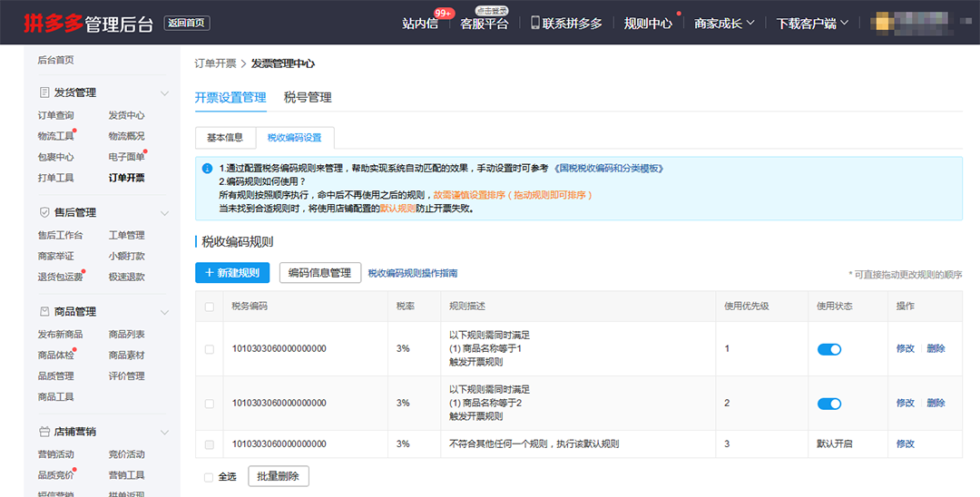Click phone icon beside 联系拼多多
Screen dimensions: 980x497
(535, 23)
